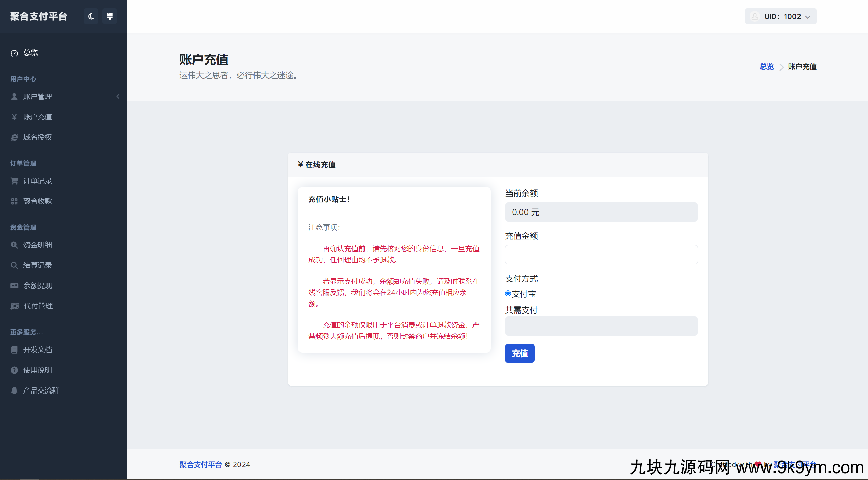This screenshot has width=868, height=480.
Task: Click the yen icon for 账户充值
Action: click(14, 117)
